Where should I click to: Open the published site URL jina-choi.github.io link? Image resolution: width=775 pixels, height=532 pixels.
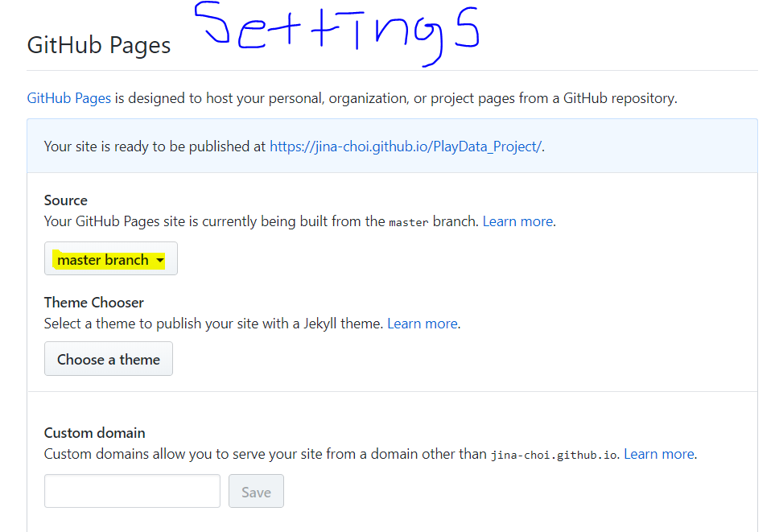pos(406,146)
